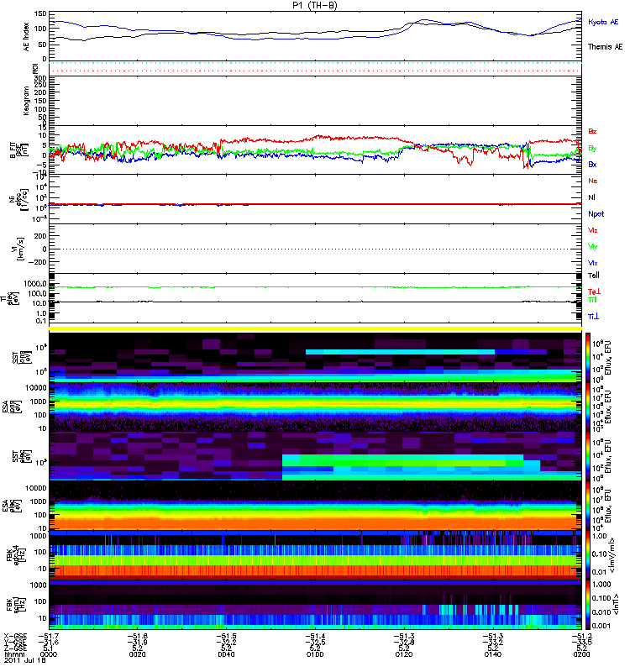Select the Themis AE legend label
Viewport: 630px width, 672px height.
(605, 47)
